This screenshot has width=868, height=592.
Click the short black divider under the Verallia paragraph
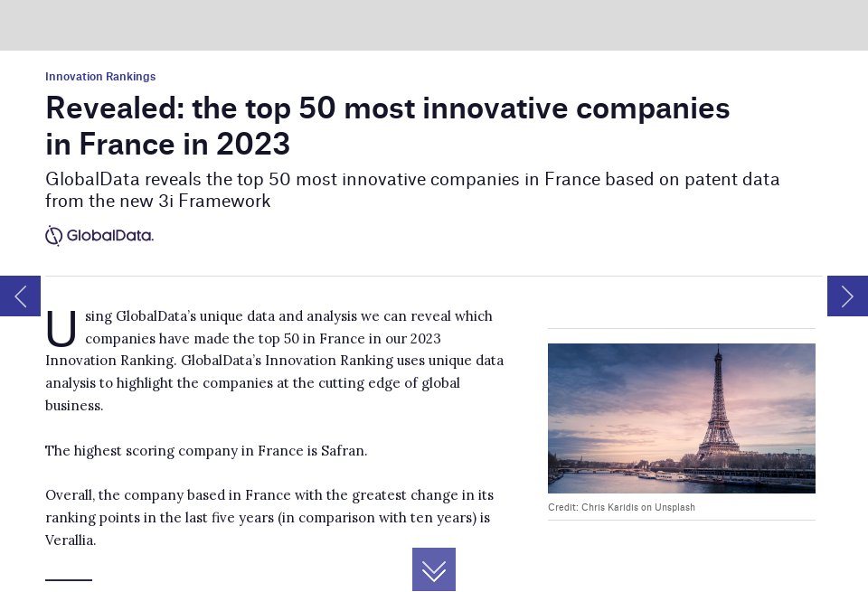point(69,579)
